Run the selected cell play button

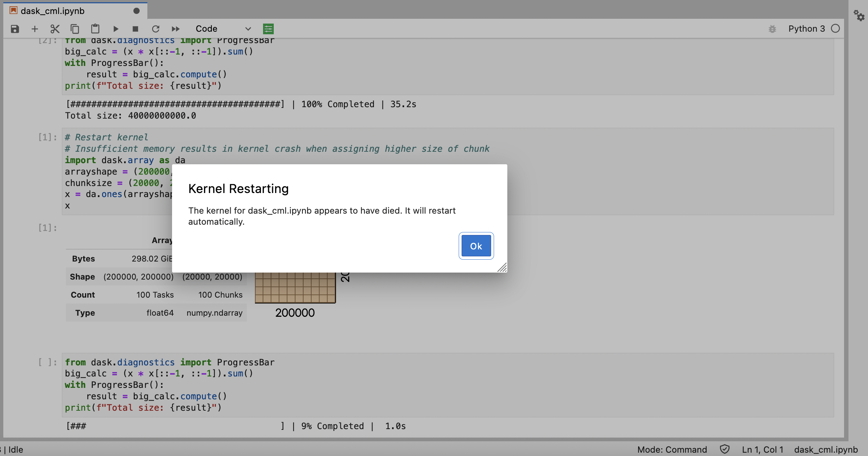tap(116, 29)
